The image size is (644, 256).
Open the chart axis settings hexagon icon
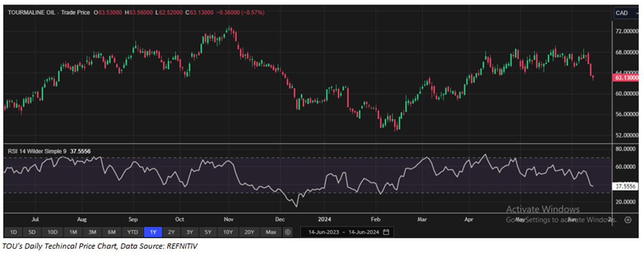tap(628, 219)
